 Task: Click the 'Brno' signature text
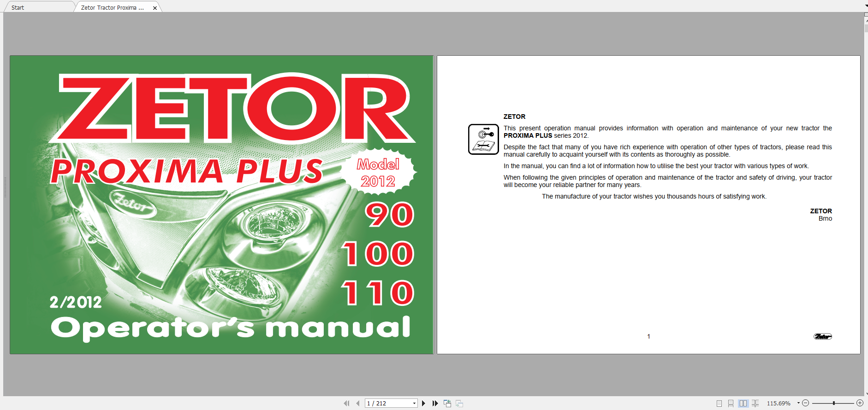click(x=825, y=218)
